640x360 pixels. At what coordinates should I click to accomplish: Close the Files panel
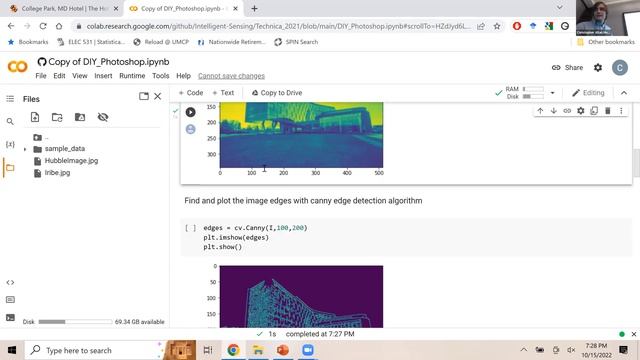(x=158, y=96)
